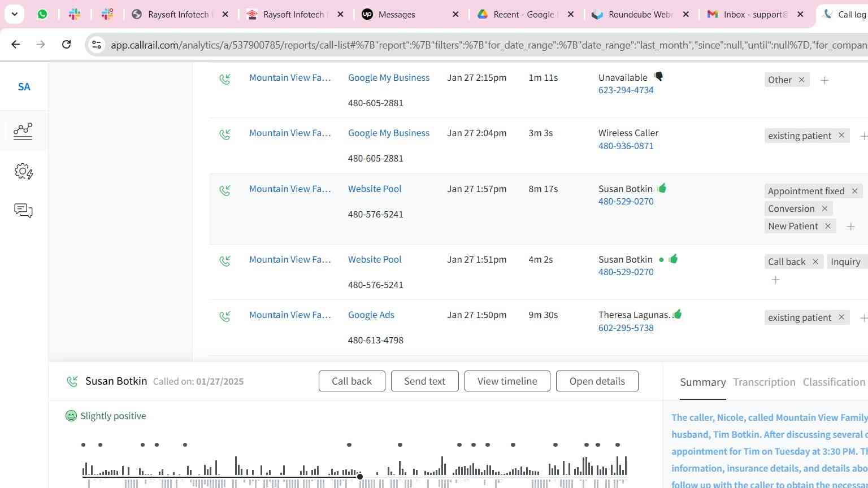This screenshot has height=488, width=868.
Task: Click the View timeline button
Action: [507, 381]
